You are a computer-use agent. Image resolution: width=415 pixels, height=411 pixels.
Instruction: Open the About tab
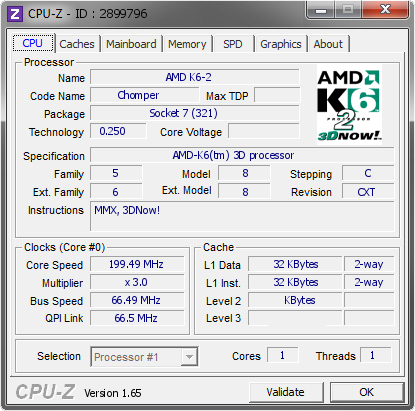coord(328,44)
